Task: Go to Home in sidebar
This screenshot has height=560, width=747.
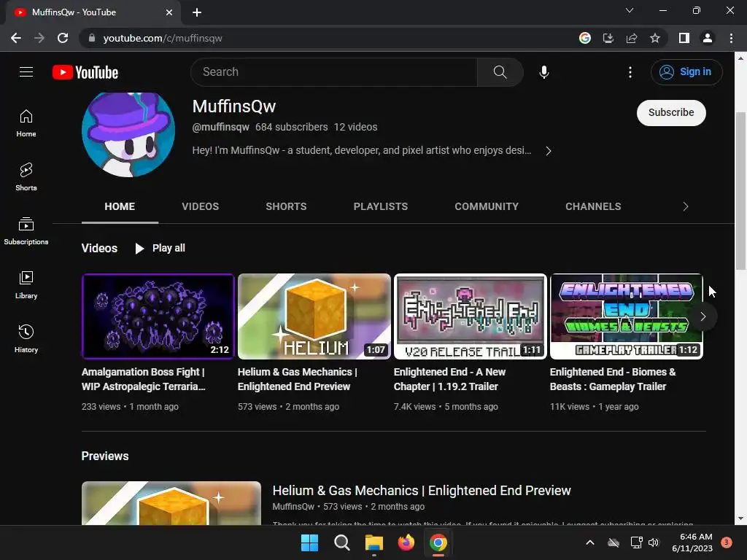Action: tap(26, 123)
